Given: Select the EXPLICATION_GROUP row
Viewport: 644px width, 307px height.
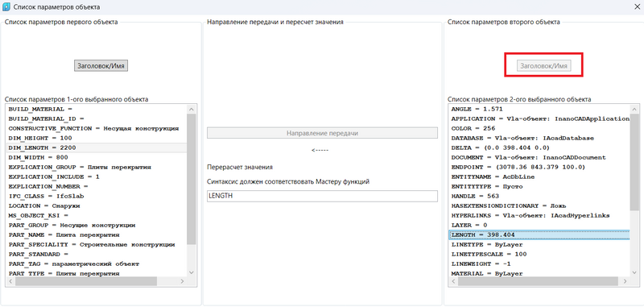Looking at the screenshot, I should (96, 168).
